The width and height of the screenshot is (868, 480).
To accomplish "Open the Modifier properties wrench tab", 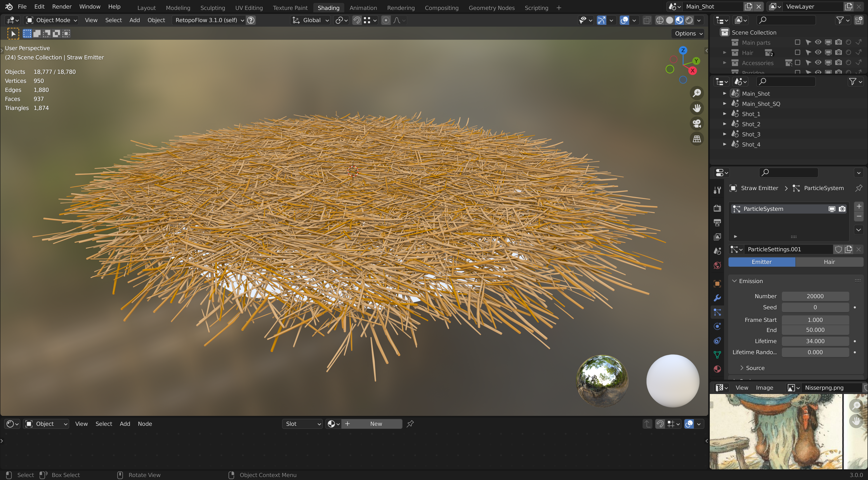I will click(717, 298).
